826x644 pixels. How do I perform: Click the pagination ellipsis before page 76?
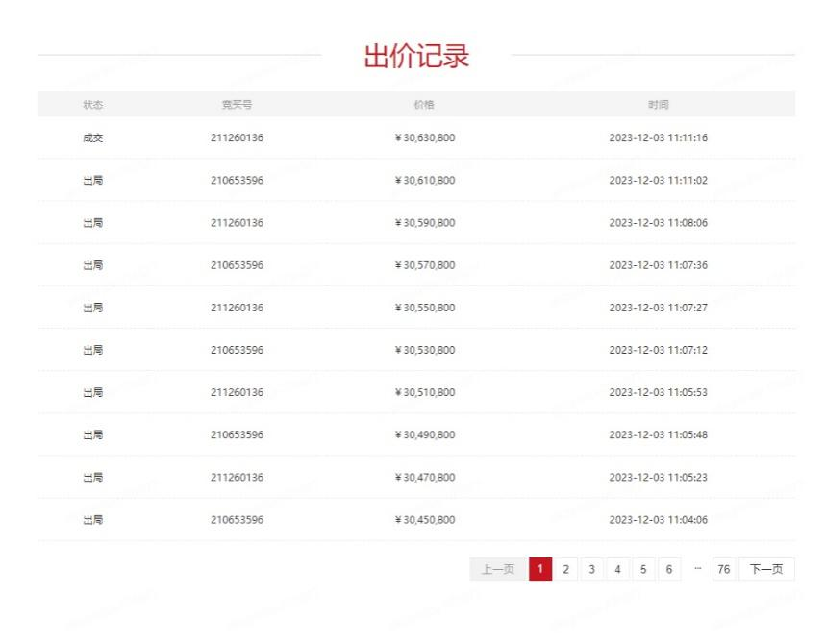click(697, 569)
